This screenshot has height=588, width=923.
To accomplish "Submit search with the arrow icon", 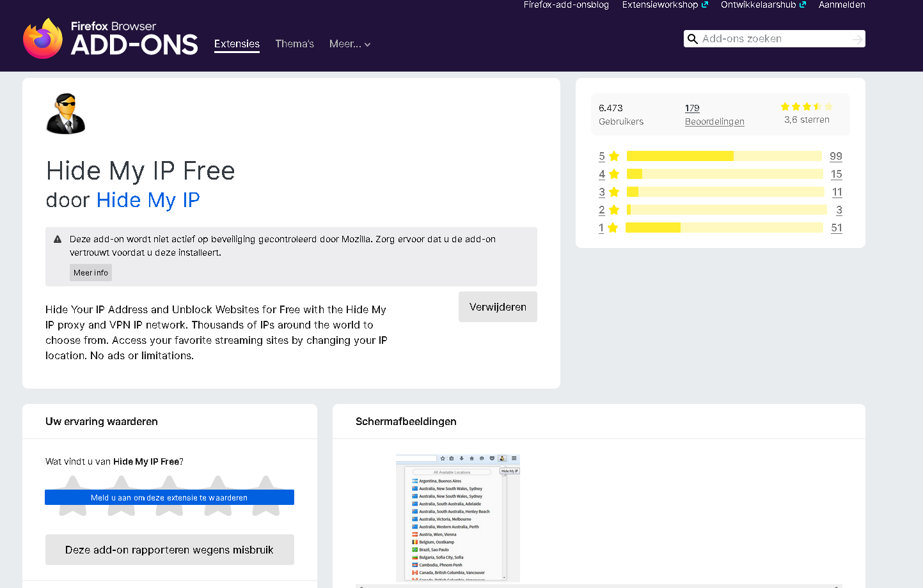I will point(857,39).
